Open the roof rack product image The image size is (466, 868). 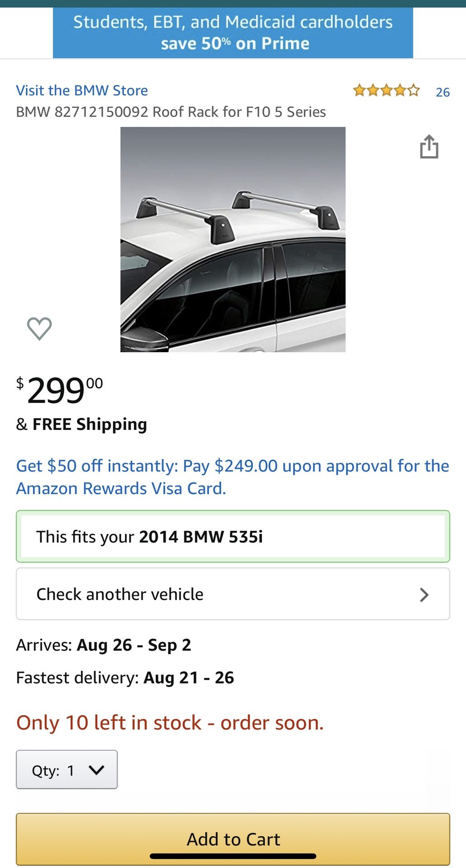coord(233,239)
